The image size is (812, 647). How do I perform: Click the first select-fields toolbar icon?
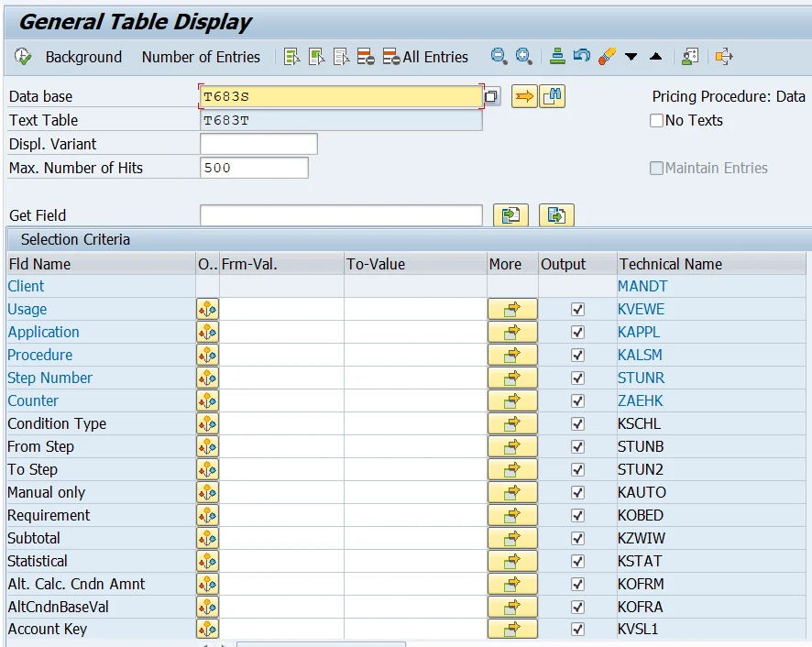coord(291,57)
